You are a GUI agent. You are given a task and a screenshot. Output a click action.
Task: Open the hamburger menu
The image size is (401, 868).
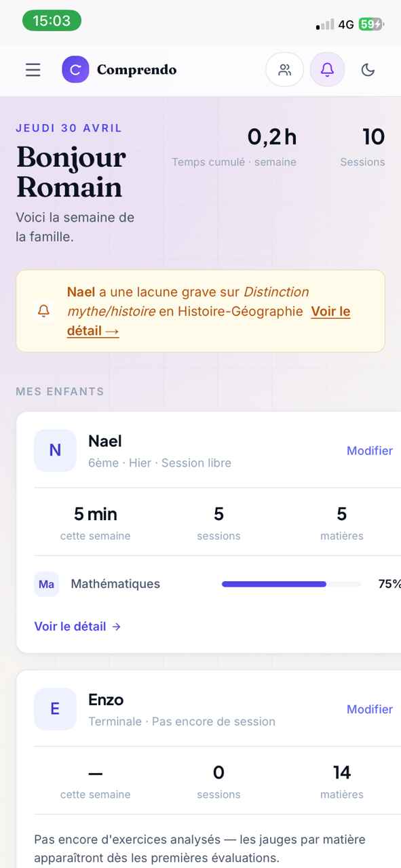(33, 70)
